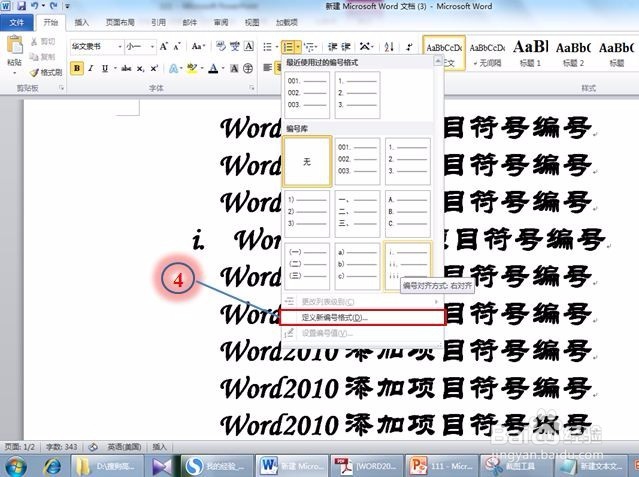
Task: Open 更改列表级别 Change List Level submenu
Action: tap(363, 302)
